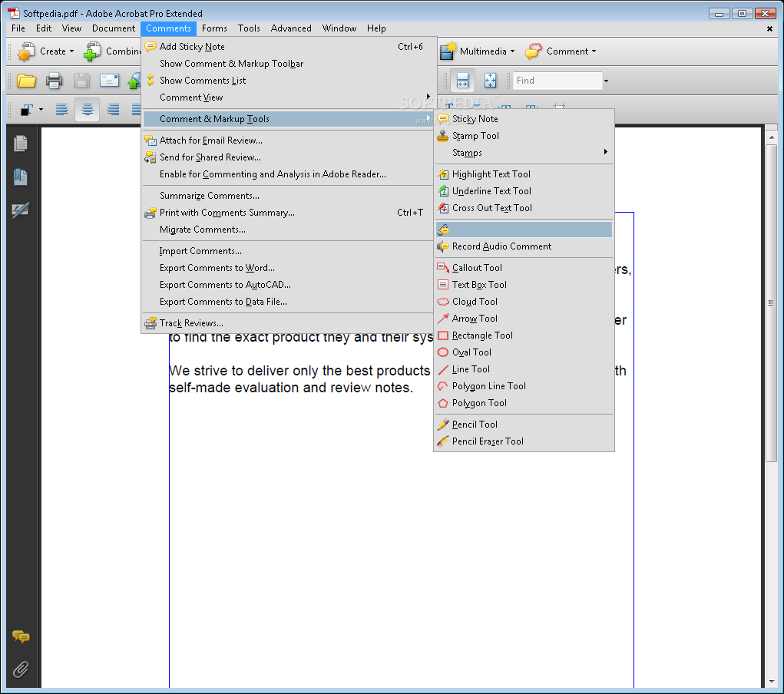This screenshot has width=784, height=694.
Task: Open the Comments panel speech bubbles icon
Action: coord(21,636)
